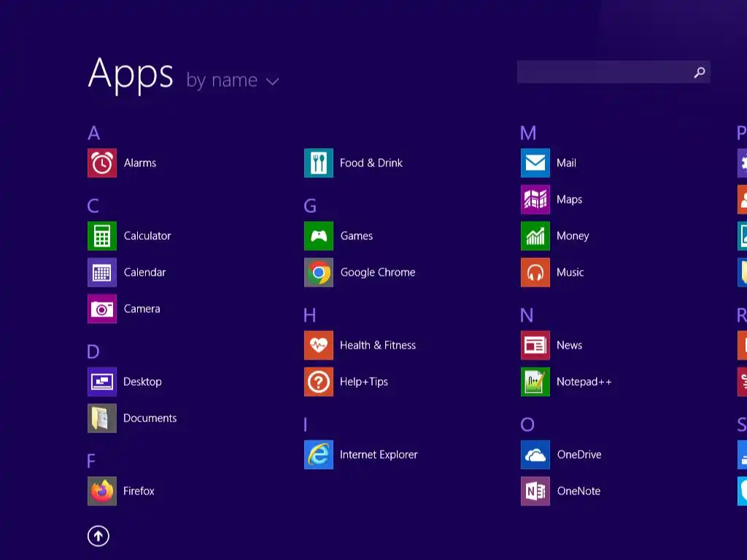The image size is (747, 560).
Task: Click the "Maps" text label
Action: click(x=569, y=200)
